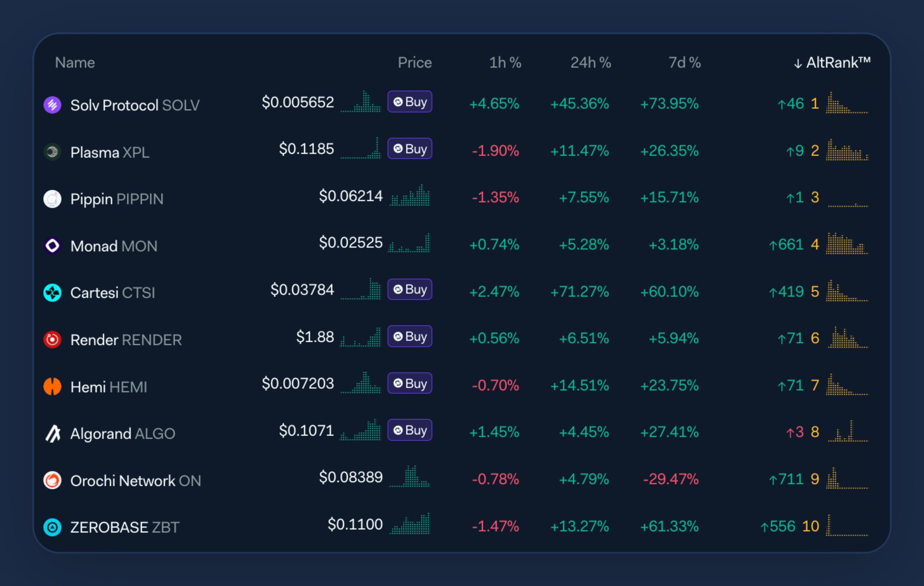Click the Plasma XPL coin icon
The width and height of the screenshot is (924, 586).
click(x=52, y=152)
